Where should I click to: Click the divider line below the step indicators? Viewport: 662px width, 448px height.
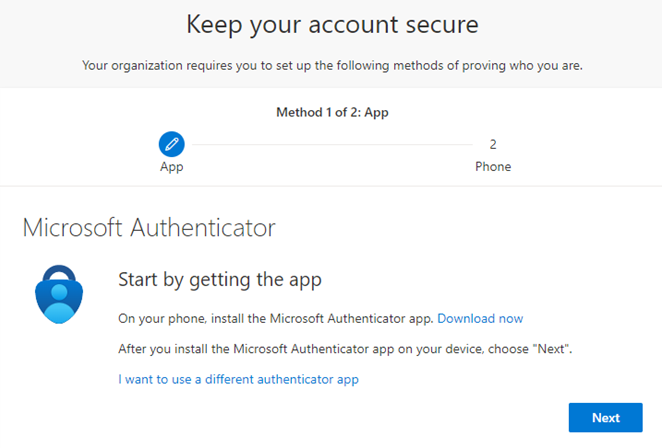coord(330,186)
